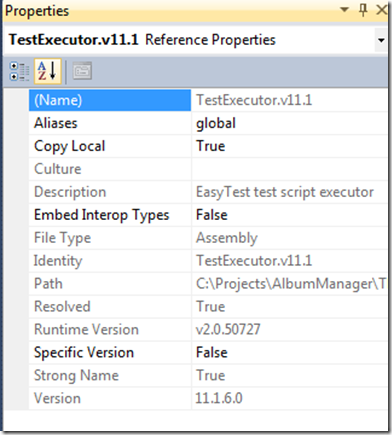The image size is (392, 435).
Task: Select the (Name) property row
Action: (208, 100)
